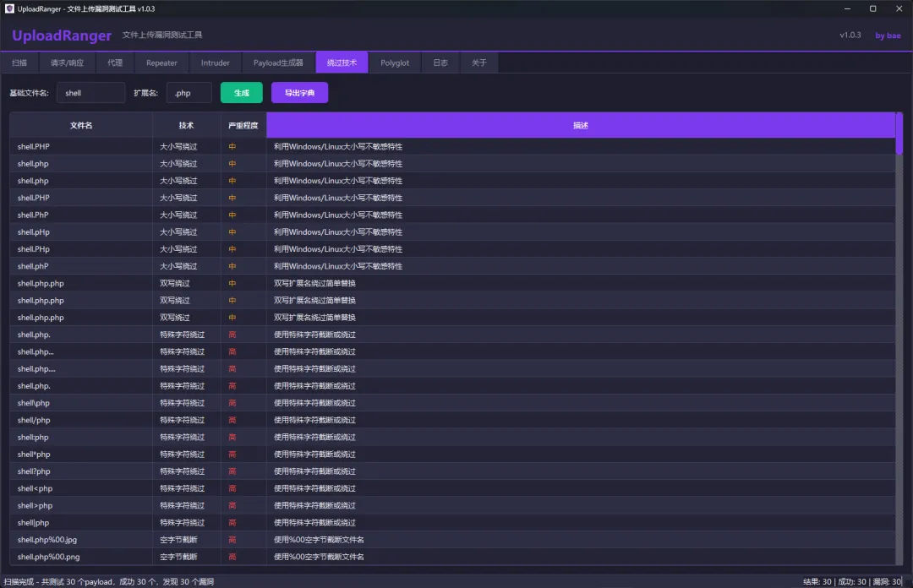Select the shell.php%00.png row

coord(452,557)
